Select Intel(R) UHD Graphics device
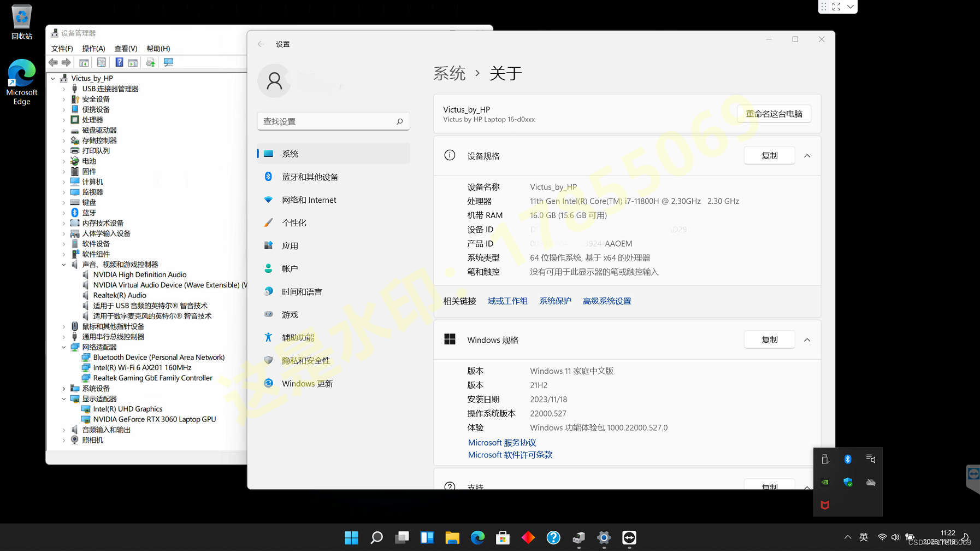The width and height of the screenshot is (980, 551). [128, 409]
